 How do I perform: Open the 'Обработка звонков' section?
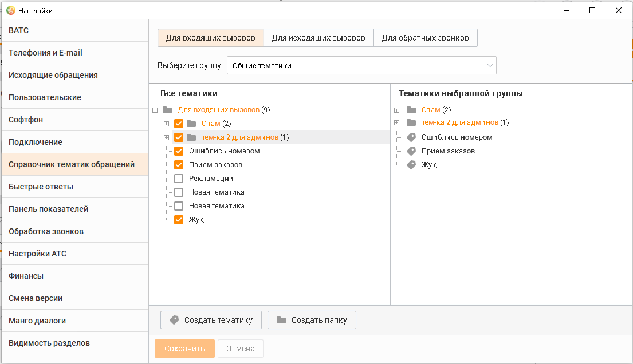point(75,231)
